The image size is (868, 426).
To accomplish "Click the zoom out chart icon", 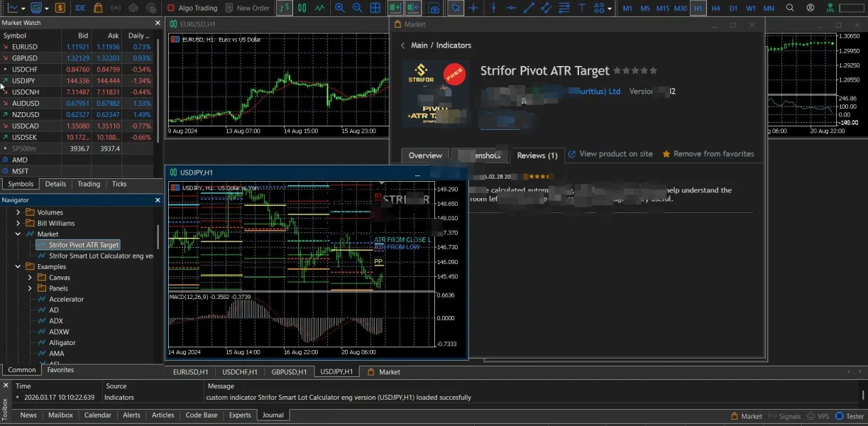I will [357, 8].
